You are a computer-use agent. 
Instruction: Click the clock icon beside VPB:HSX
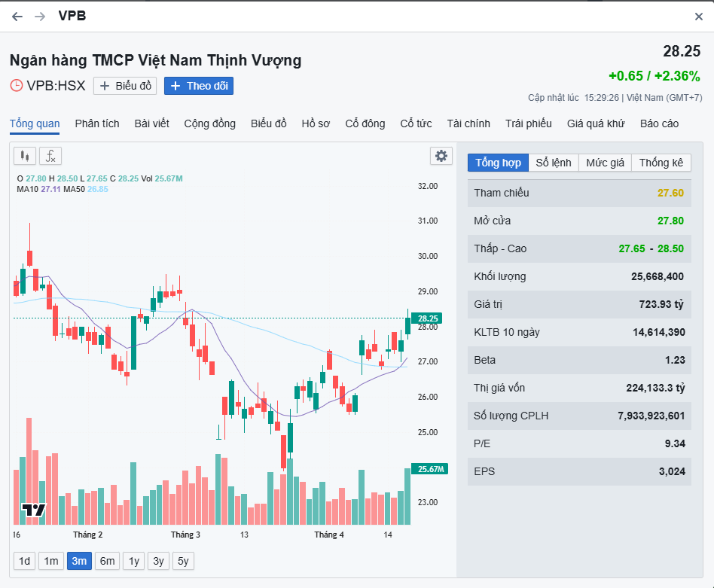click(x=17, y=86)
